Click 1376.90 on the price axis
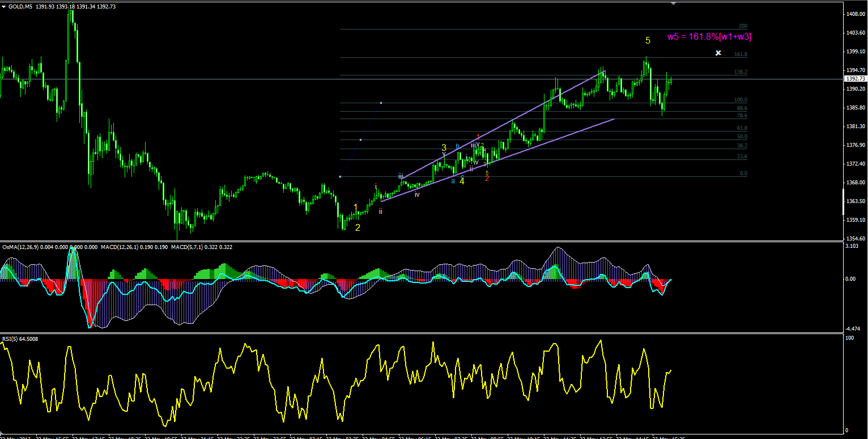Screen dimensions: 868x439 click(856, 145)
